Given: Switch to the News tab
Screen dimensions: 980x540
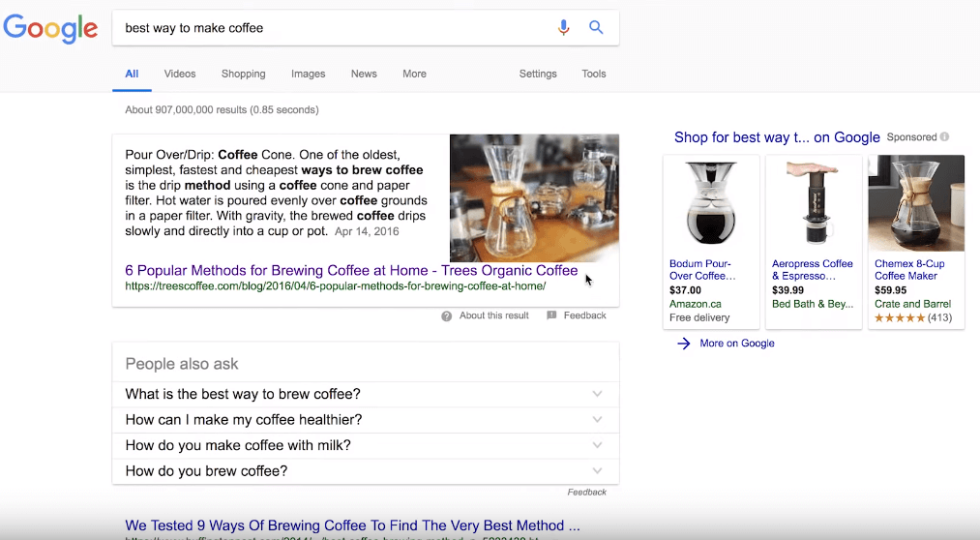Looking at the screenshot, I should pos(364,74).
